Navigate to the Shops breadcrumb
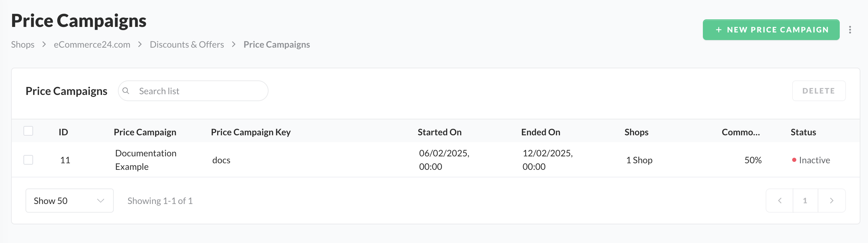 click(23, 45)
